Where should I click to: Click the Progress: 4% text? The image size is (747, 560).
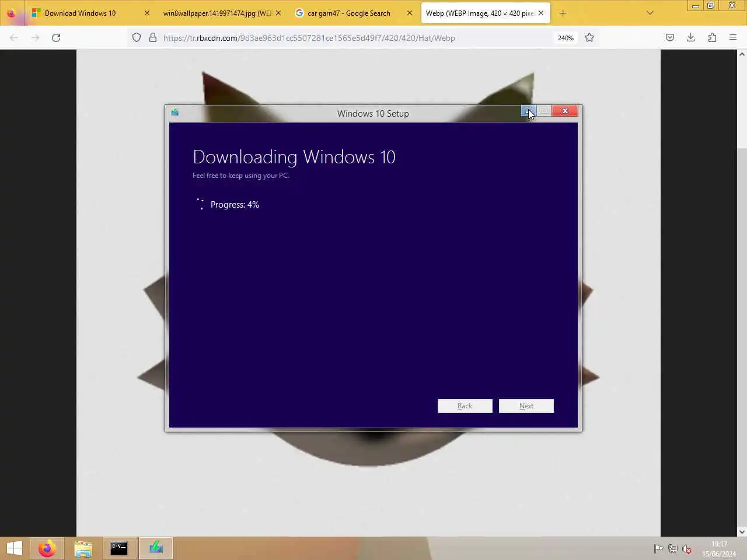coord(235,205)
